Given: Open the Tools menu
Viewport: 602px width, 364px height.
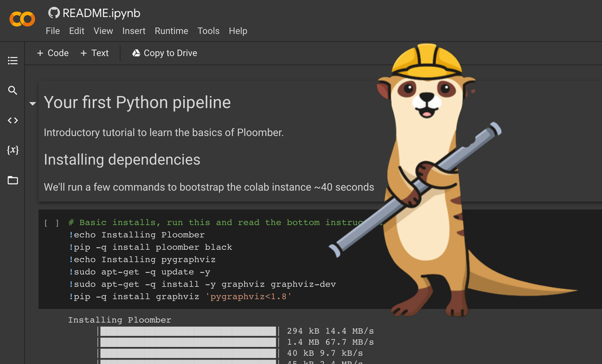Looking at the screenshot, I should coord(208,31).
